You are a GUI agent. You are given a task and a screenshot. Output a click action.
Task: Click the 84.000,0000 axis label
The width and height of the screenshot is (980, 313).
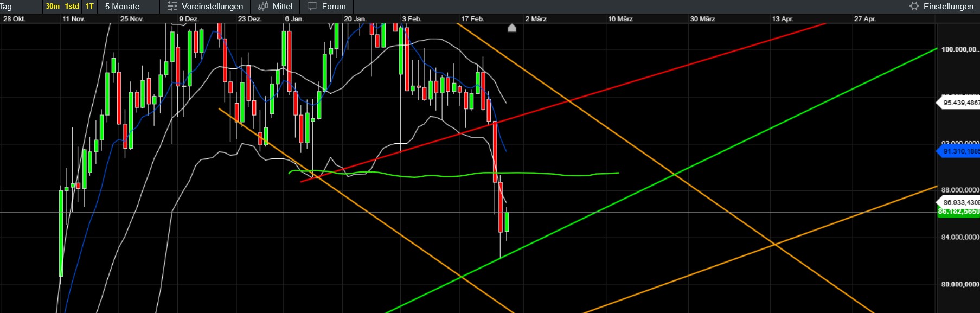click(960, 237)
